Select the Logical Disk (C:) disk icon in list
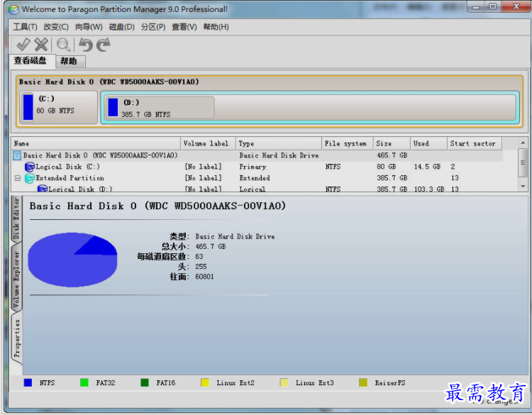This screenshot has width=532, height=415. coord(30,167)
